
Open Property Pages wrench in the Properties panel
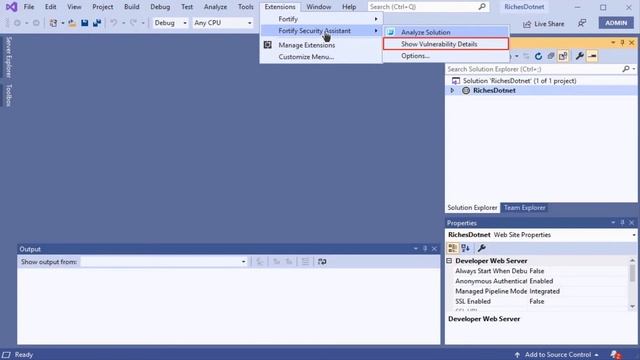pos(482,248)
